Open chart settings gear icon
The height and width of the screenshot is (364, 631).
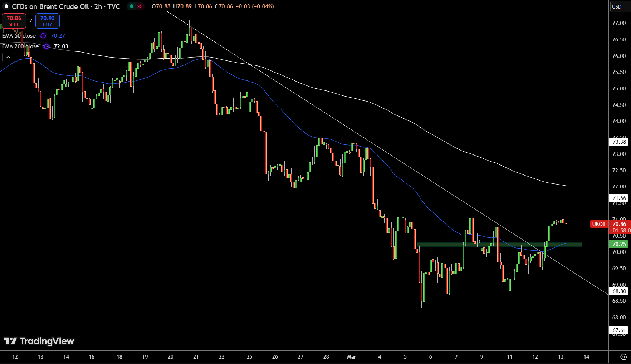coord(623,357)
